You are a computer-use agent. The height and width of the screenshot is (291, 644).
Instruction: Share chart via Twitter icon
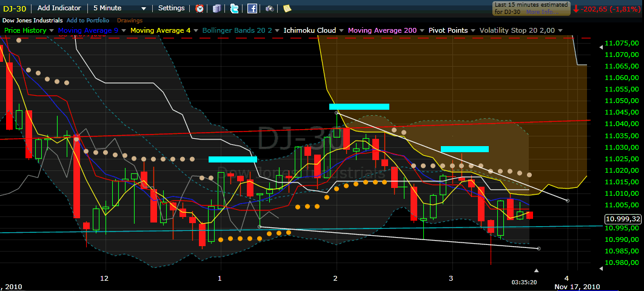(234, 8)
